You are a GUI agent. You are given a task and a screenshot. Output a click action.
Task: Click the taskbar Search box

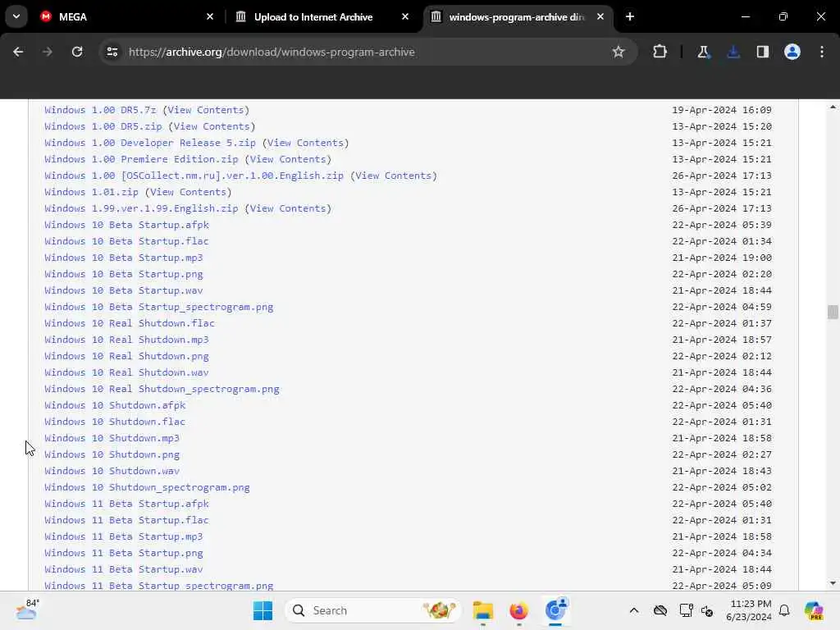tap(373, 610)
